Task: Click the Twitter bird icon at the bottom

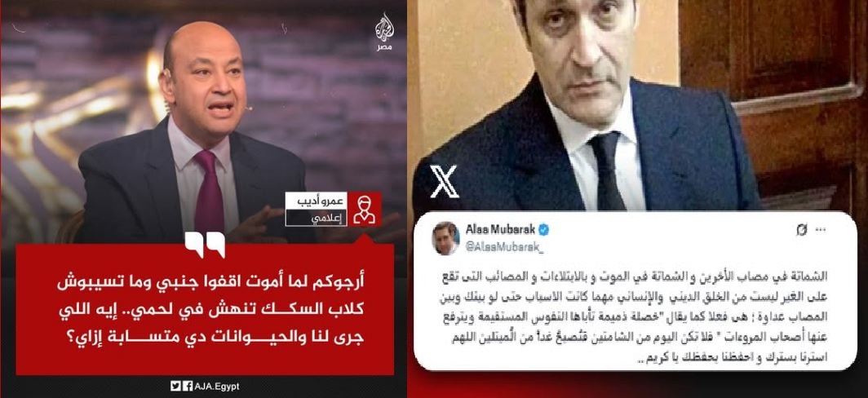Action: [175, 387]
